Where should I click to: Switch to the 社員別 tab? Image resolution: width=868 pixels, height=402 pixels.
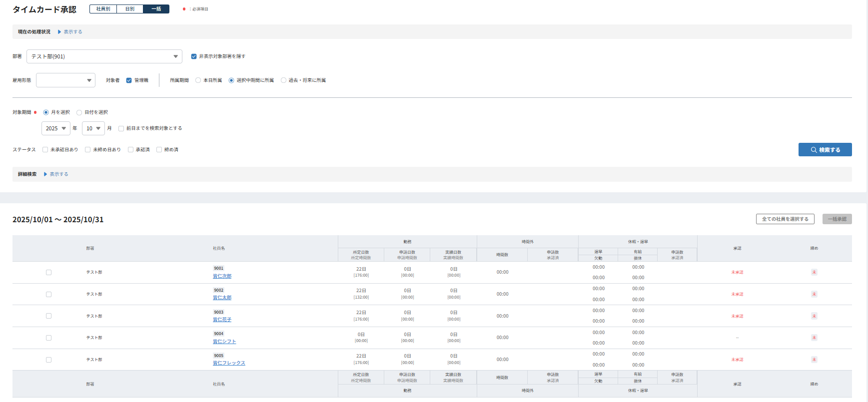pyautogui.click(x=103, y=9)
